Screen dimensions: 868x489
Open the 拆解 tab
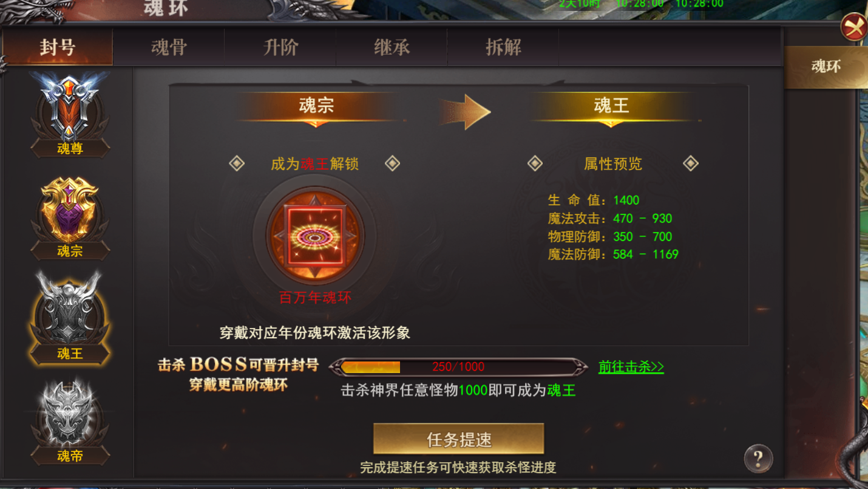[503, 47]
